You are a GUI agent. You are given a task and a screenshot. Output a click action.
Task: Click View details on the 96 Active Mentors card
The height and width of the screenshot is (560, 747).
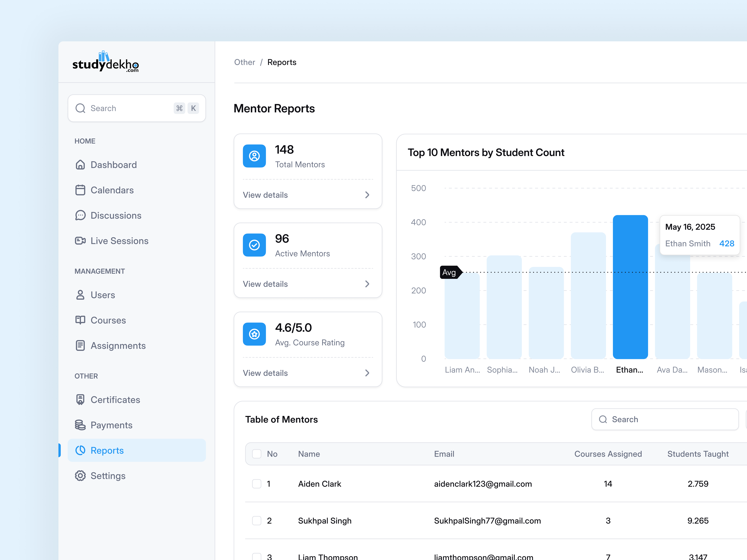coord(265,284)
